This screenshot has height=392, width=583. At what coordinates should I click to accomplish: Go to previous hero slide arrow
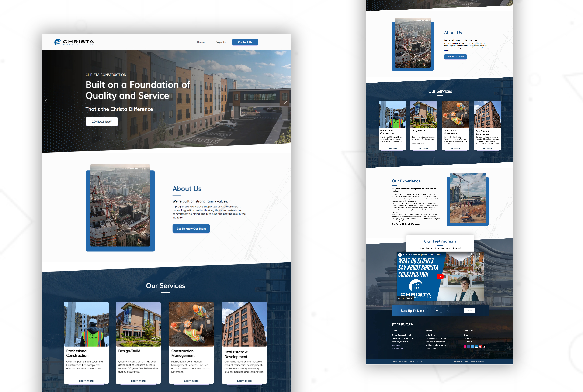tap(46, 101)
